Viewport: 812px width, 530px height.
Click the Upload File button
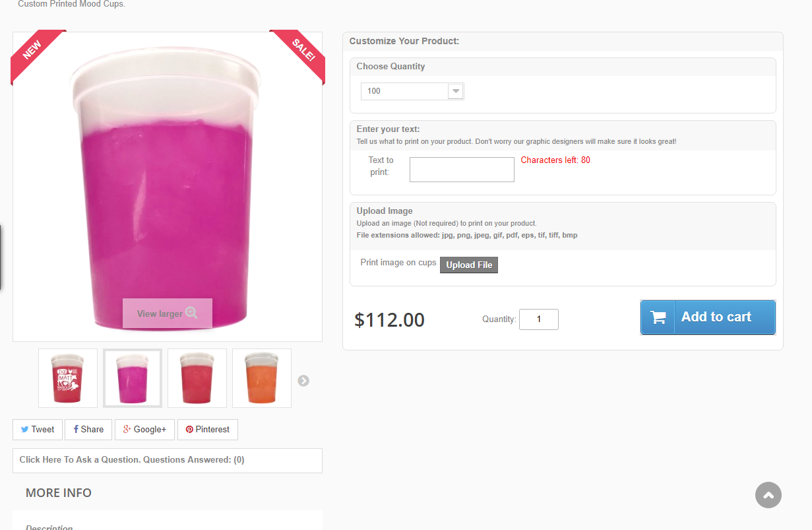click(469, 265)
